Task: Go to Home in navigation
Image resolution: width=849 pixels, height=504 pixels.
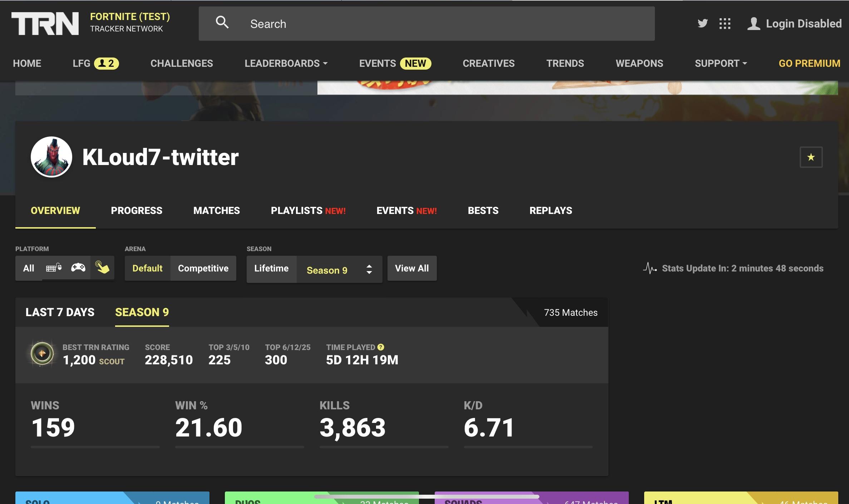Action: click(27, 63)
